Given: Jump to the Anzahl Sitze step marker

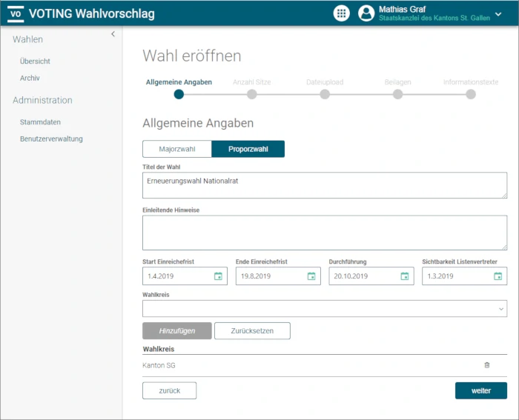Looking at the screenshot, I should [x=252, y=94].
